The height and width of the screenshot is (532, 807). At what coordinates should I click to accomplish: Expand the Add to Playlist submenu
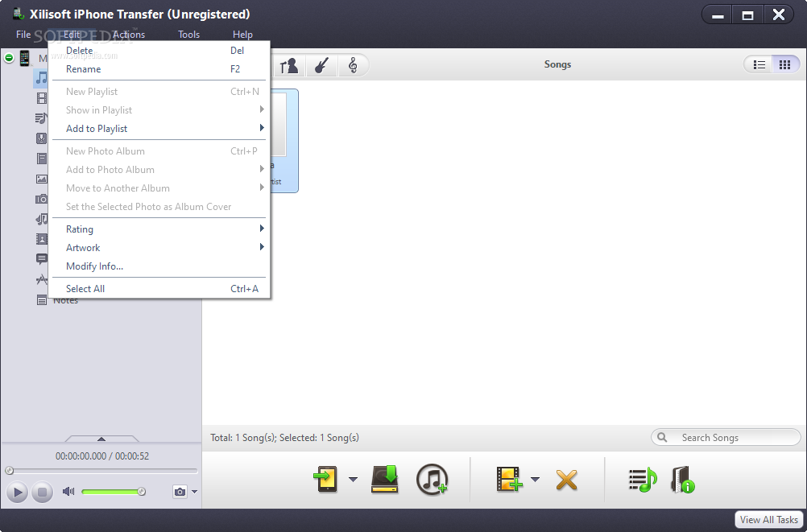click(x=159, y=129)
